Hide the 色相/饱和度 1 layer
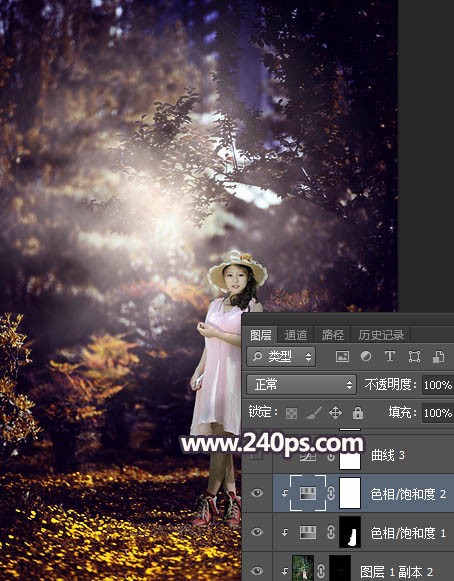 pyautogui.click(x=257, y=532)
